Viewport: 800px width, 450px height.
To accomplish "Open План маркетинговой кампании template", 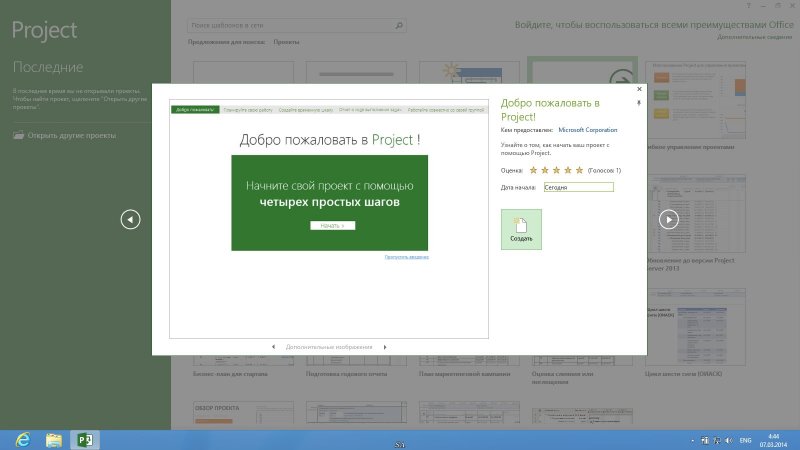I will coord(464,374).
